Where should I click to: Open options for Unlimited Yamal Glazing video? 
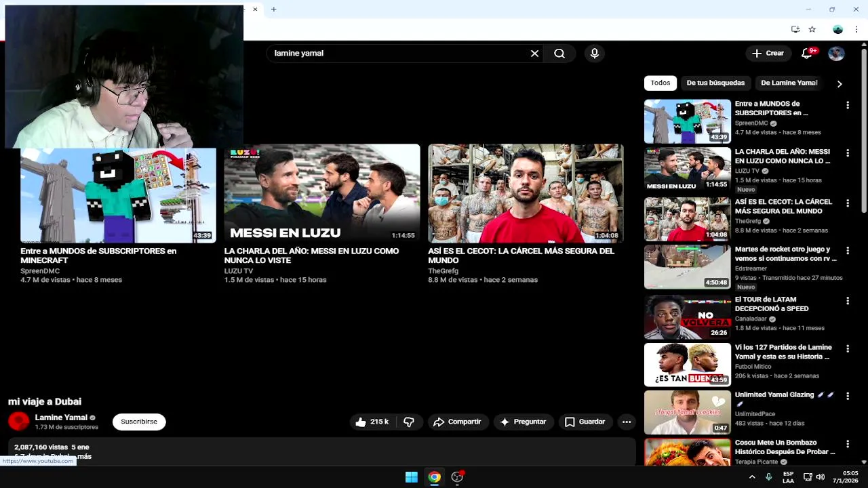click(847, 396)
